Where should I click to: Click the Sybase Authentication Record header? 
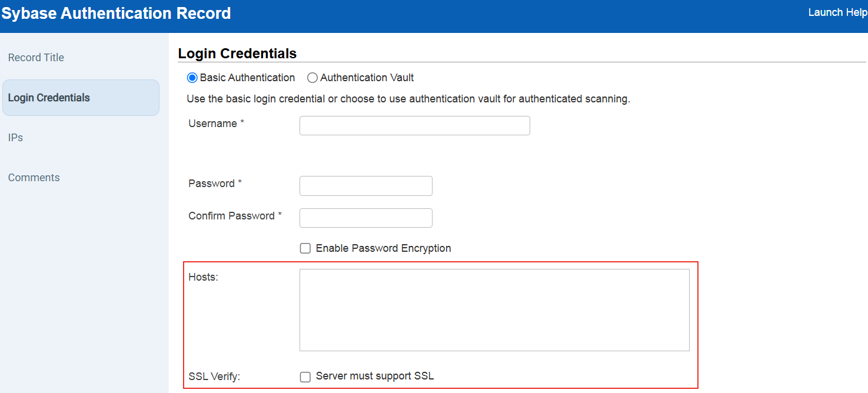click(x=116, y=13)
